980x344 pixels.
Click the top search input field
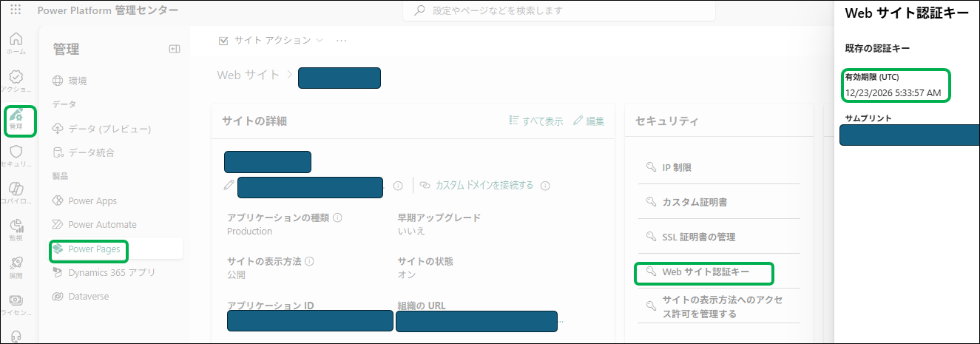pos(558,11)
